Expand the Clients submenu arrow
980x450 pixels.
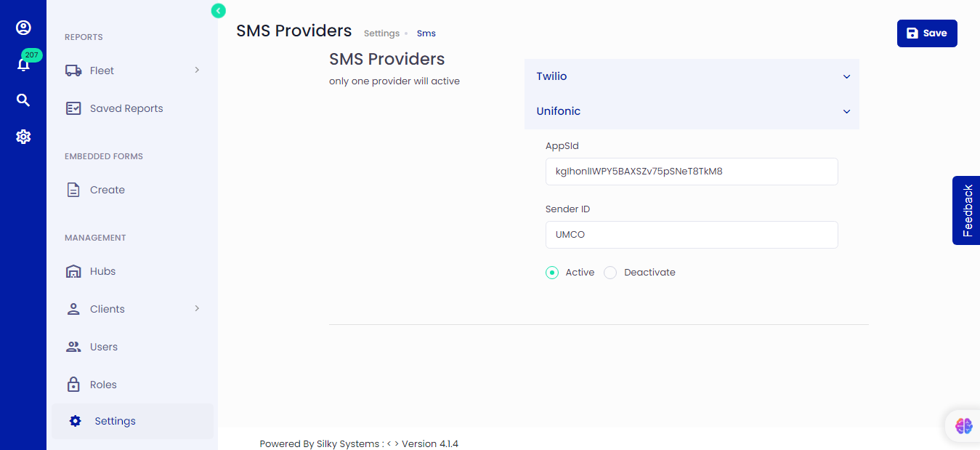(x=197, y=309)
